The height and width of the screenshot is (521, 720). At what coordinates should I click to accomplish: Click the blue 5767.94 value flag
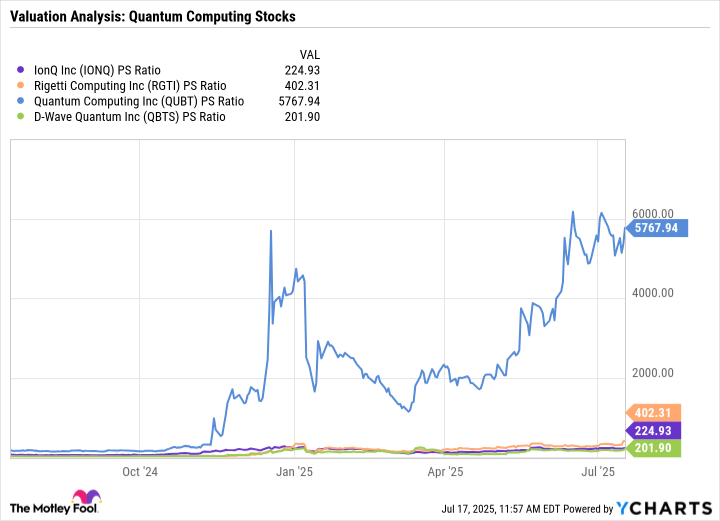click(x=654, y=228)
